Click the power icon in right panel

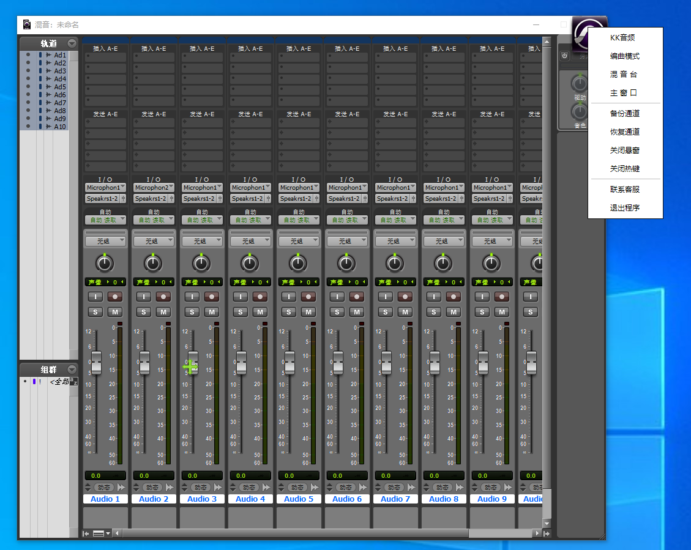(565, 56)
